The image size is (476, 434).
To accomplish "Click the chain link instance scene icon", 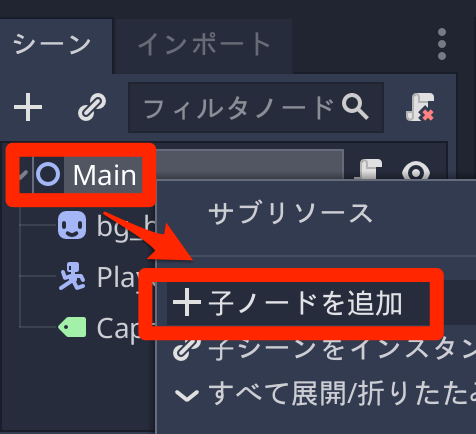I will [92, 107].
